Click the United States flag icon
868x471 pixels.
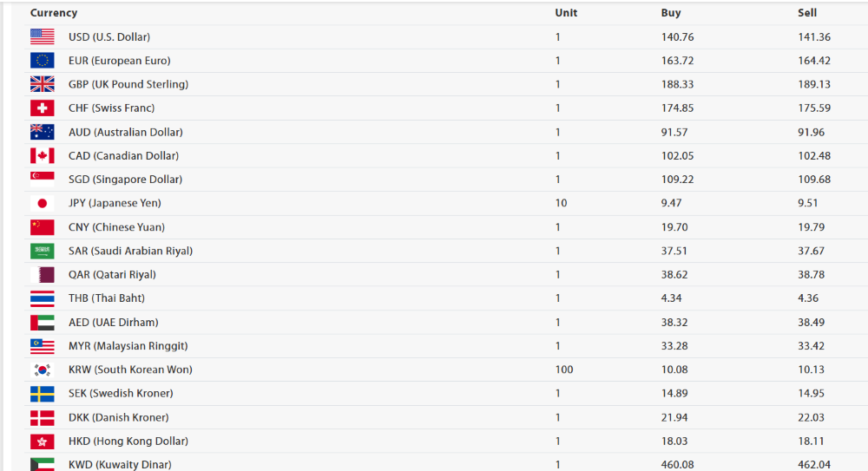pos(42,37)
